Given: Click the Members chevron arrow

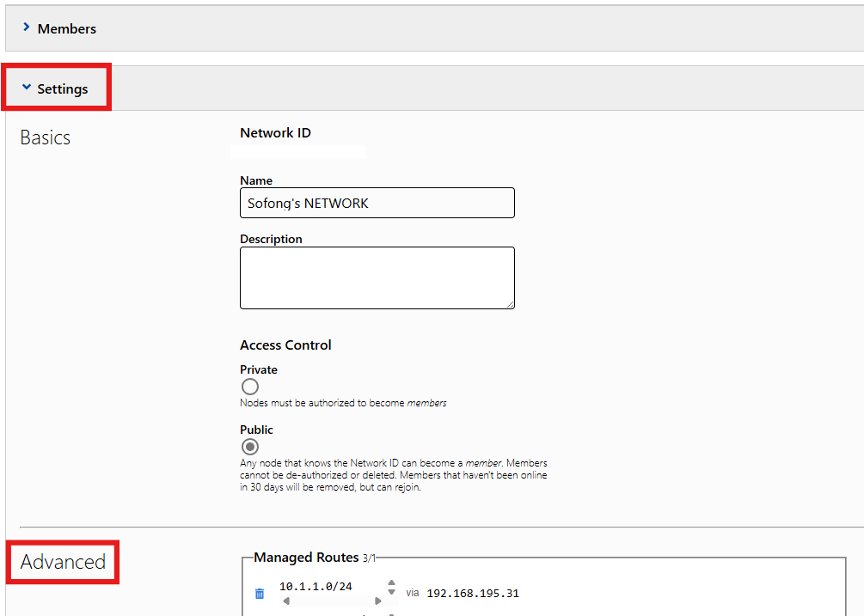Looking at the screenshot, I should tap(27, 28).
